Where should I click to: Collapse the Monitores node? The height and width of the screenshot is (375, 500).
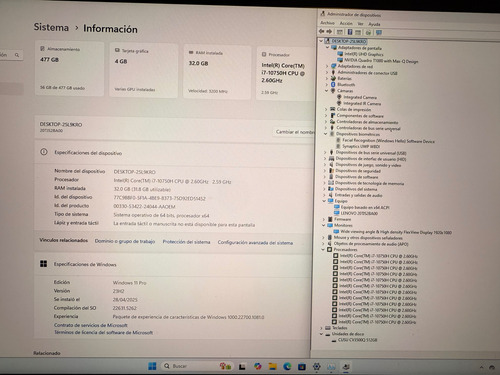click(x=324, y=225)
